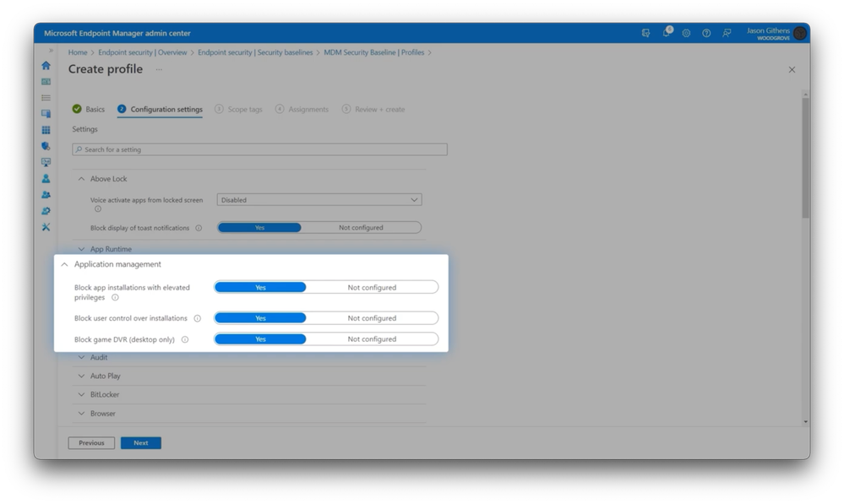Open help question-mark icon in header
Image resolution: width=844 pixels, height=504 pixels.
pos(706,34)
